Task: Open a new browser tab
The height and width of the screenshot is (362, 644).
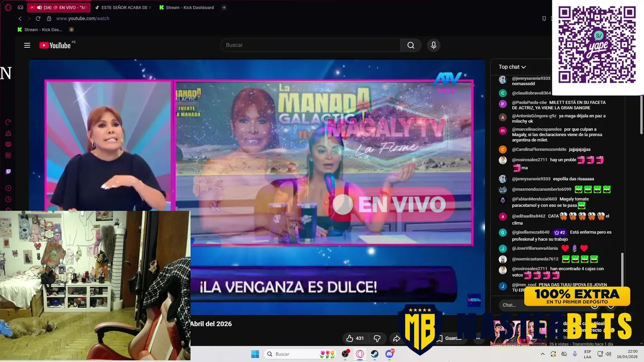Action: coord(224,8)
